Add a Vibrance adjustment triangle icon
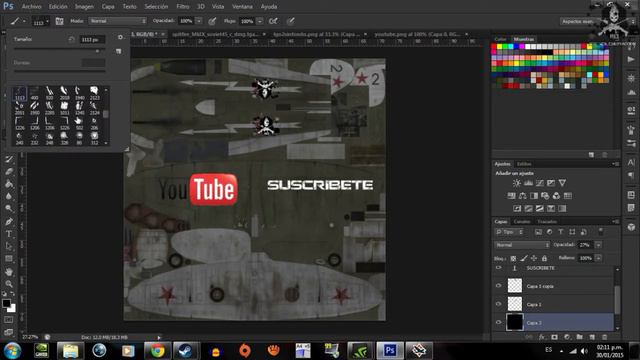Viewport: 640px width, 360px height. 562,183
